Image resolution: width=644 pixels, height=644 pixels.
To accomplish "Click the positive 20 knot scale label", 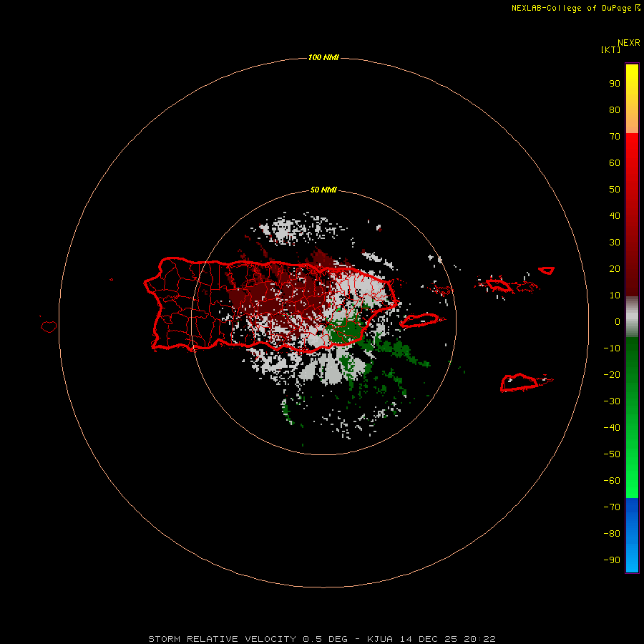I will [615, 268].
